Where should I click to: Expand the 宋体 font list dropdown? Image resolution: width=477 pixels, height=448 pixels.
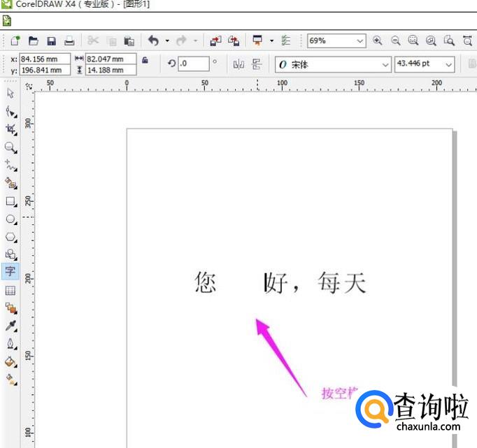pyautogui.click(x=385, y=64)
